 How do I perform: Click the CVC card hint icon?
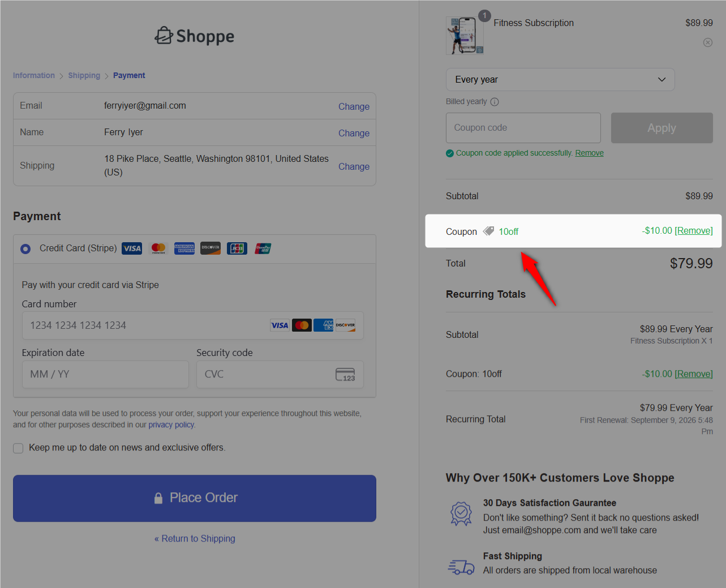[x=345, y=375]
